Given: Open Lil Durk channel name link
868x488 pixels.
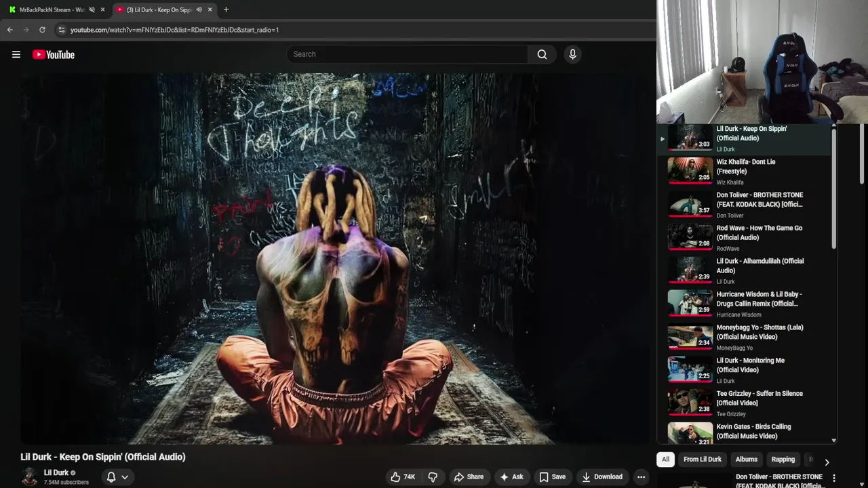Looking at the screenshot, I should [56, 472].
